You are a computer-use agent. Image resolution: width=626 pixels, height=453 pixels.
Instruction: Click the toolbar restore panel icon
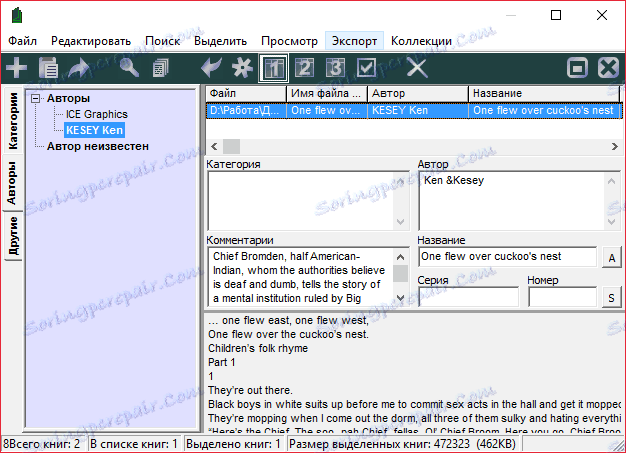(577, 67)
